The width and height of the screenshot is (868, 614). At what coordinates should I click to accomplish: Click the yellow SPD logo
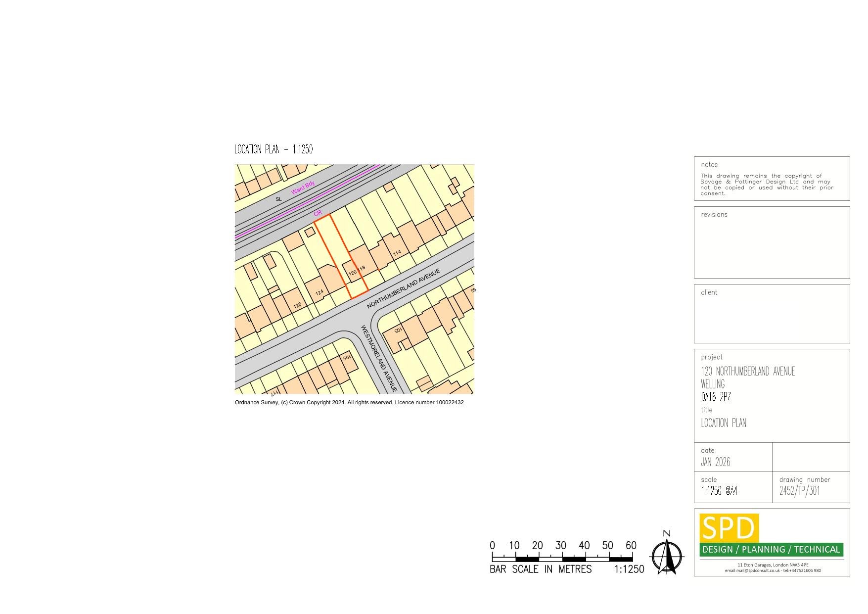(x=729, y=528)
